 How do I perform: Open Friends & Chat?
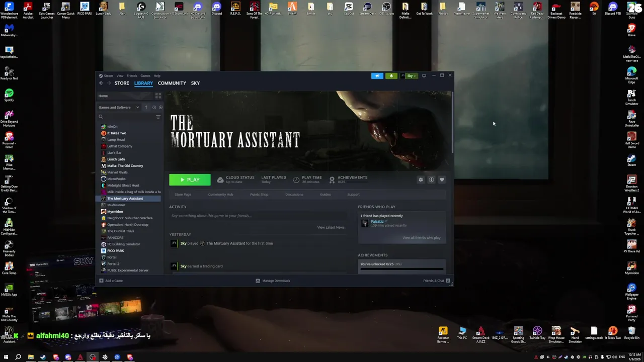[x=436, y=281]
